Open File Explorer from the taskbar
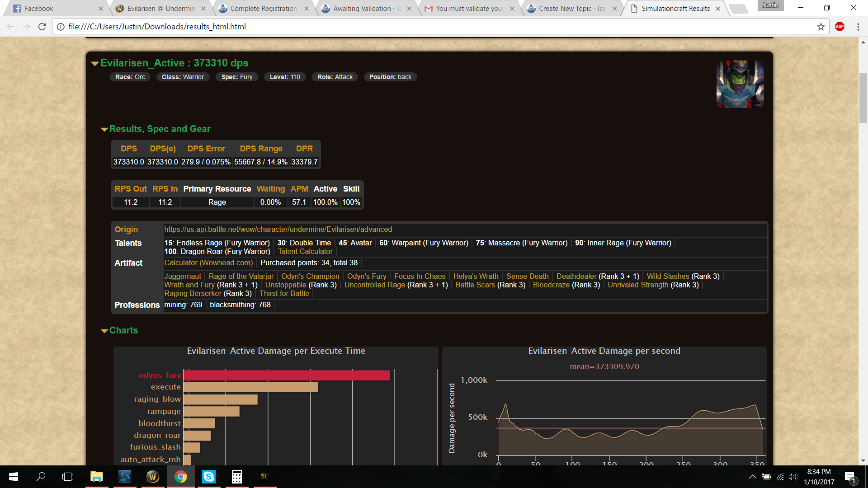This screenshot has height=488, width=868. (96, 476)
